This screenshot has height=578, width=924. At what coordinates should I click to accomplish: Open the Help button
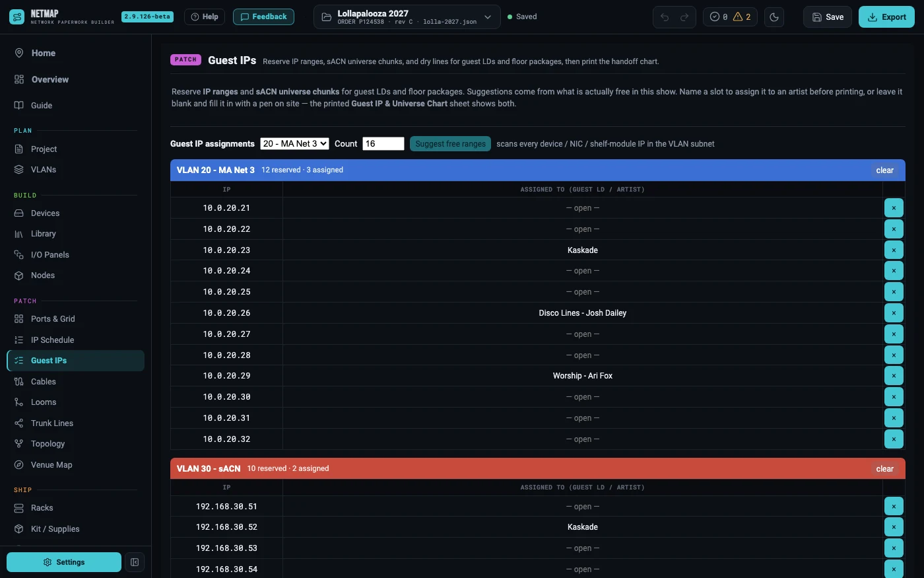pyautogui.click(x=205, y=17)
